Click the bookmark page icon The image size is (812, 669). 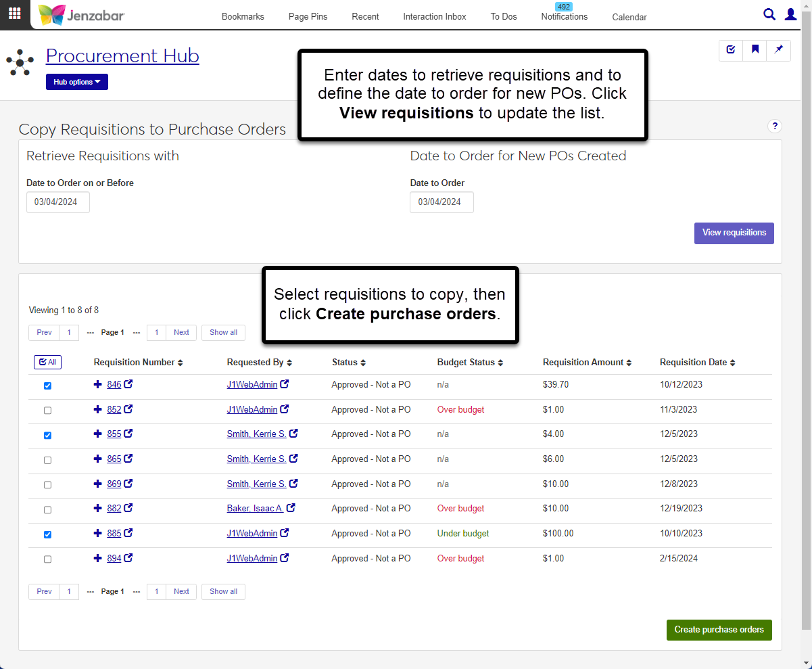(x=755, y=49)
